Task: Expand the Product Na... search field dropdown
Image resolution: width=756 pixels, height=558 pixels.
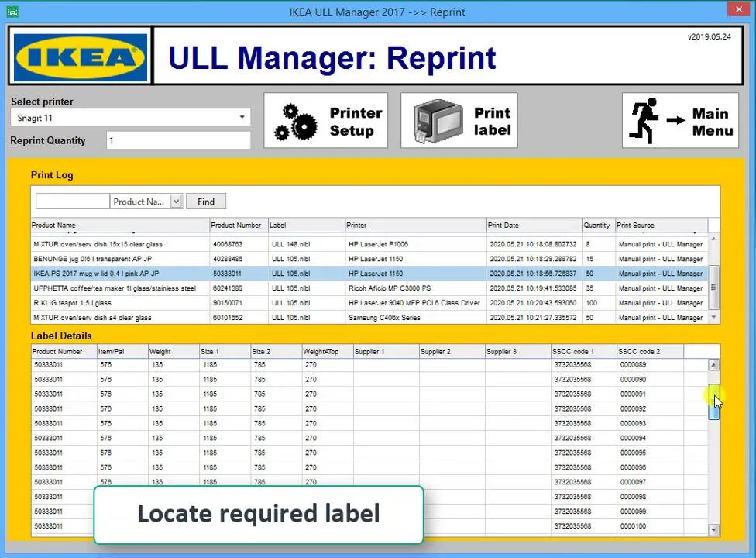Action: (x=176, y=201)
